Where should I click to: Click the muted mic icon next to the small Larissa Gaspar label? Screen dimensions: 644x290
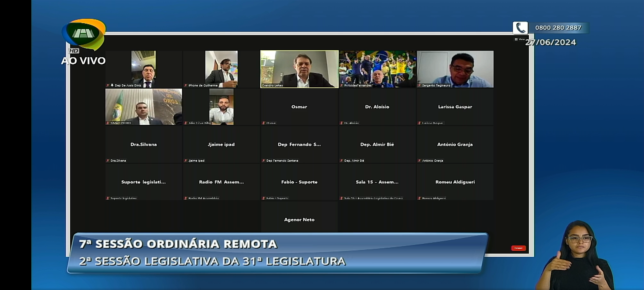[419, 123]
